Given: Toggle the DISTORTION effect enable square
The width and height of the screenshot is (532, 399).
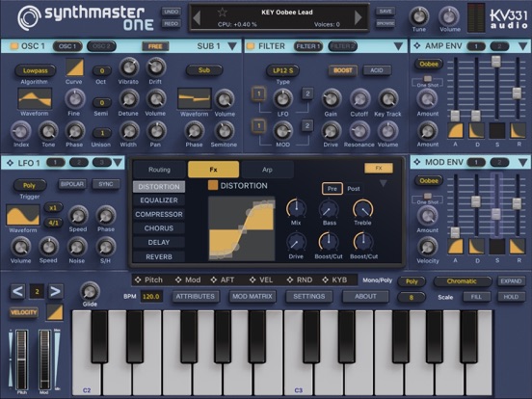Looking at the screenshot, I should [x=213, y=185].
